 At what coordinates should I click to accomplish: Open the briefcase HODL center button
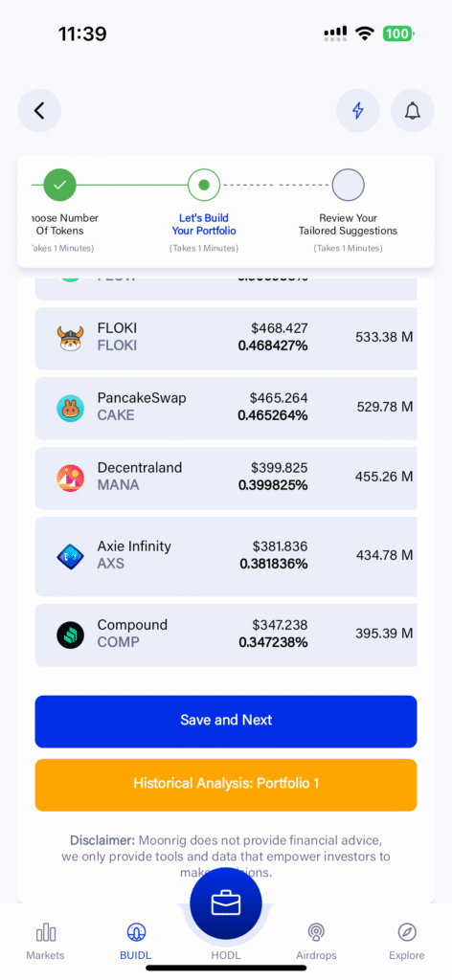pos(226,903)
